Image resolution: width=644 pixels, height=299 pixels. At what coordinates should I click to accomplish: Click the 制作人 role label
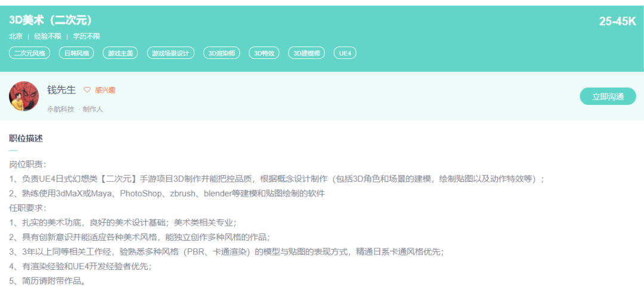(x=93, y=109)
